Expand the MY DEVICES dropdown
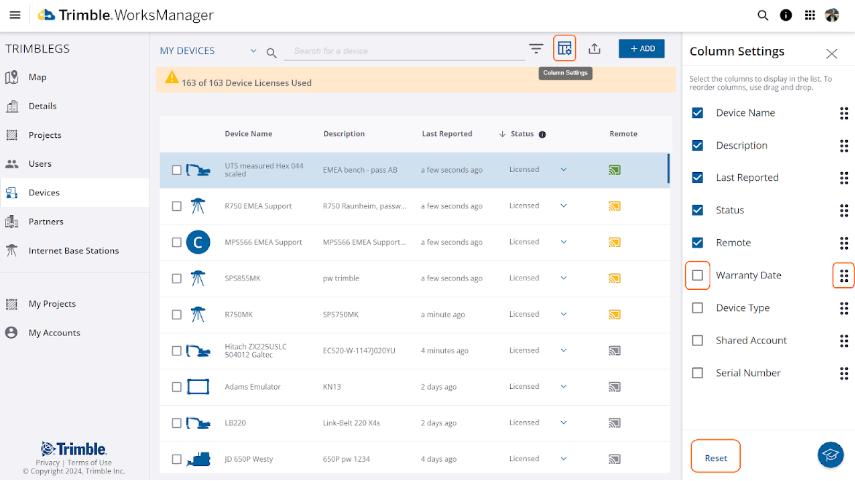This screenshot has width=855, height=481. point(253,50)
